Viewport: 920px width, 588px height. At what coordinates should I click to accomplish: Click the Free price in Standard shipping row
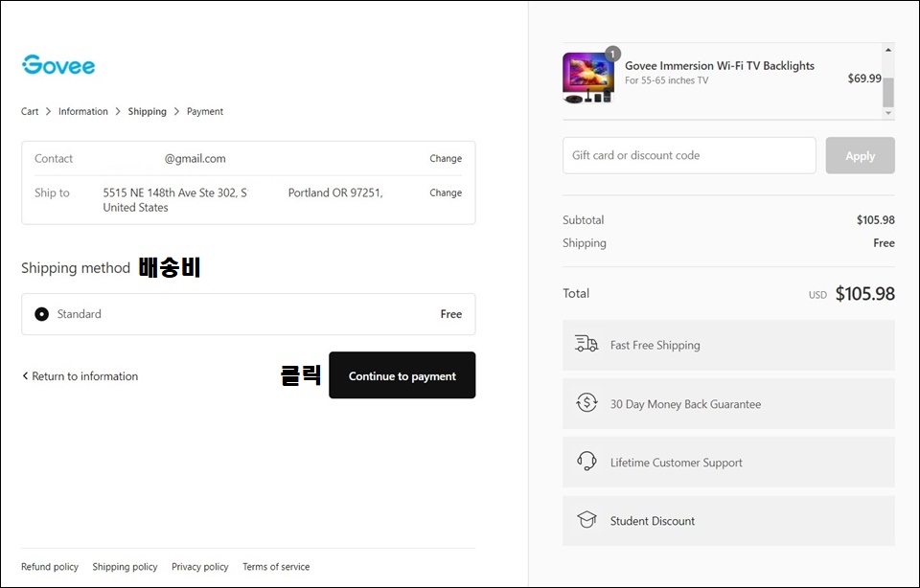pyautogui.click(x=451, y=314)
